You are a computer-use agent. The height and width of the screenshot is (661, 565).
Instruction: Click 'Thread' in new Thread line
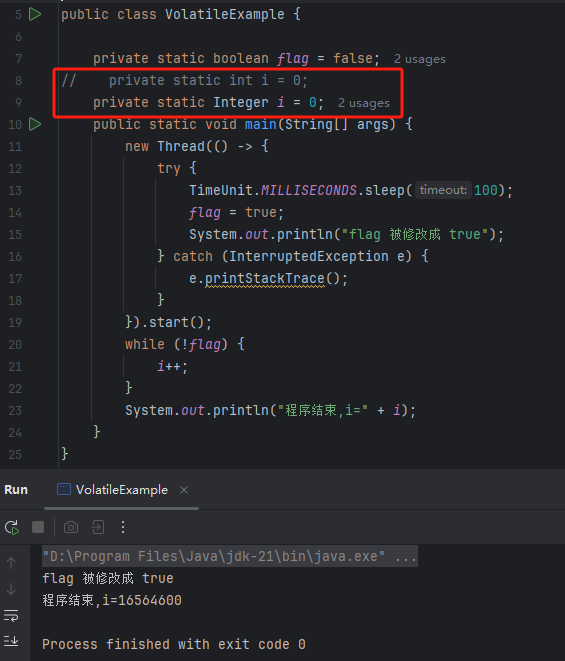point(181,146)
